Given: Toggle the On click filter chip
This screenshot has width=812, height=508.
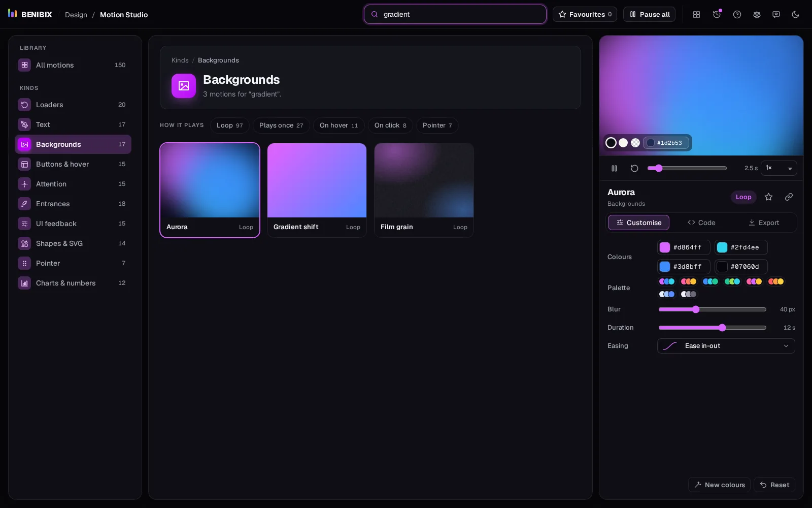Looking at the screenshot, I should tap(390, 125).
